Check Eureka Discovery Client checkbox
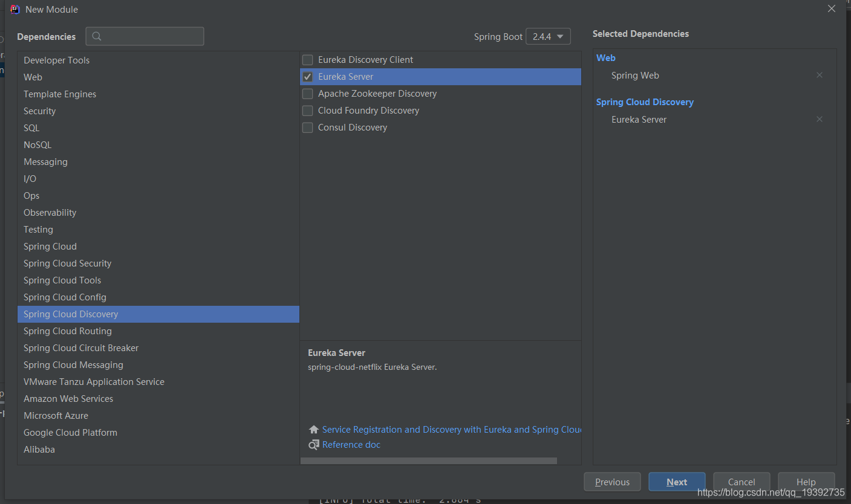The height and width of the screenshot is (504, 851). (307, 60)
